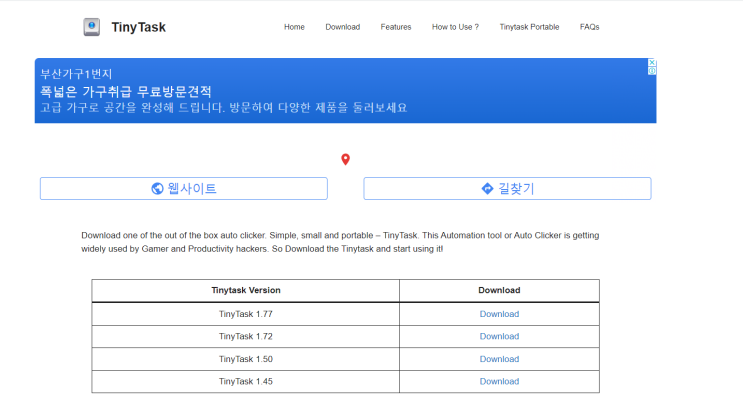Download TinyTask 1.77
This screenshot has height=418, width=743.
[499, 314]
